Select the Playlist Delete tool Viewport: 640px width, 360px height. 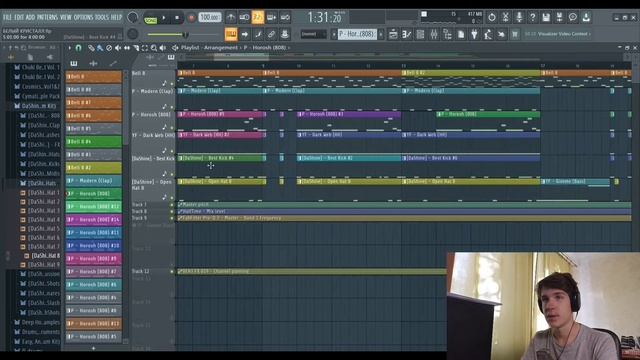(109, 48)
